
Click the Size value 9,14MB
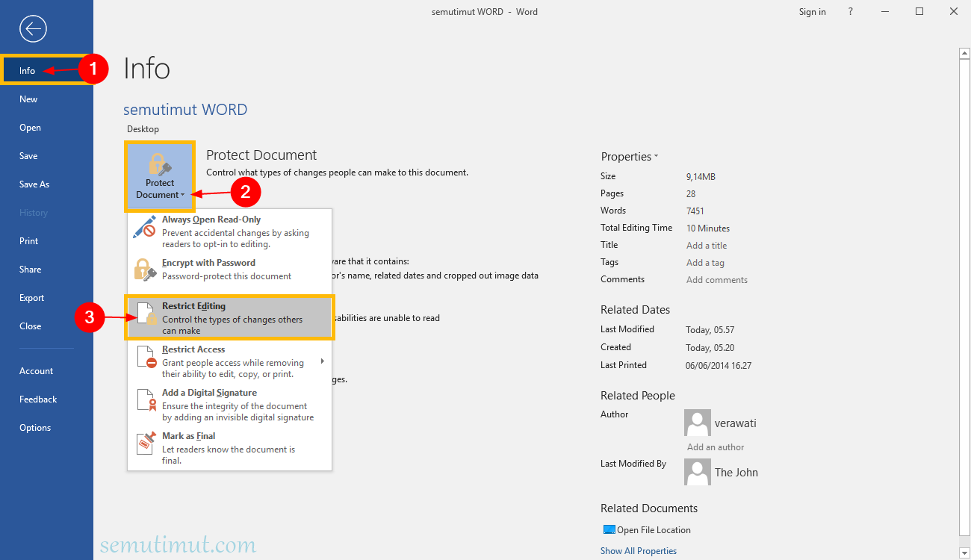[x=701, y=177]
